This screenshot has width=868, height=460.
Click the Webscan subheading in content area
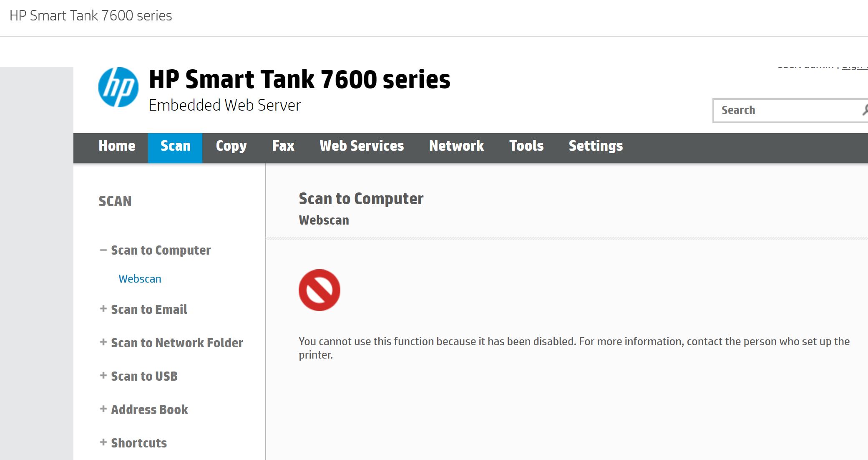coord(324,220)
